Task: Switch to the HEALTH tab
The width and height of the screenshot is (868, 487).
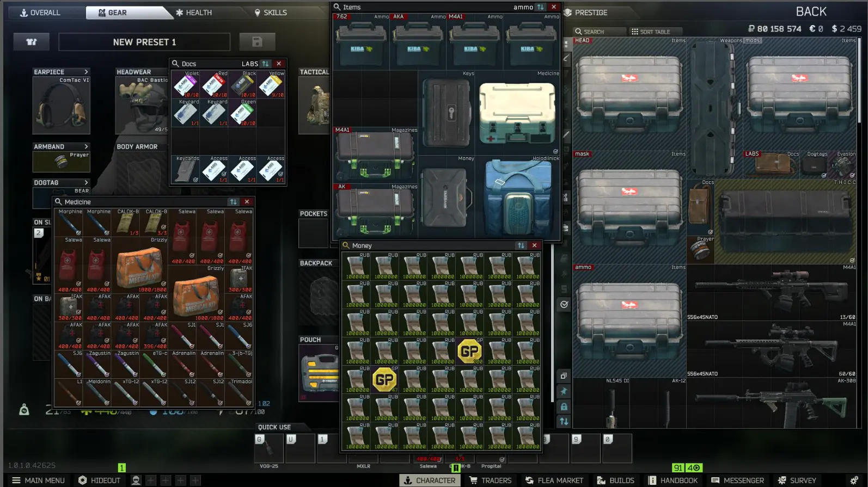Action: 194,13
